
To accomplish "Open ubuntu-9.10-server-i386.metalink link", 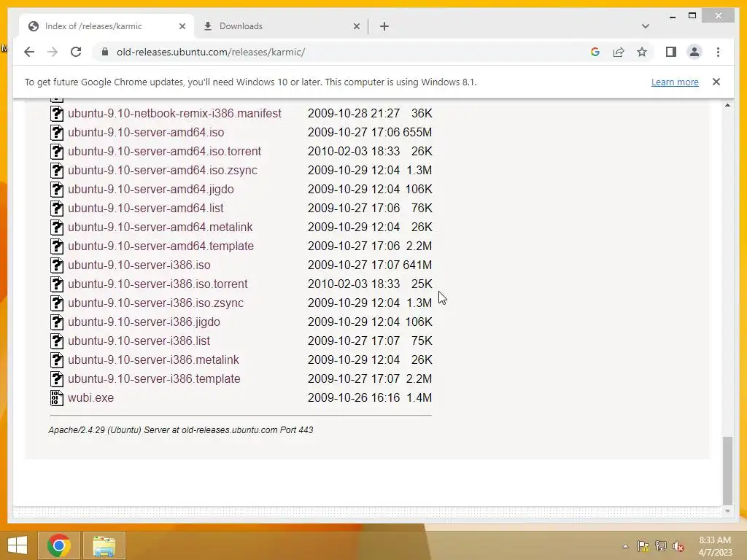I will pyautogui.click(x=153, y=359).
